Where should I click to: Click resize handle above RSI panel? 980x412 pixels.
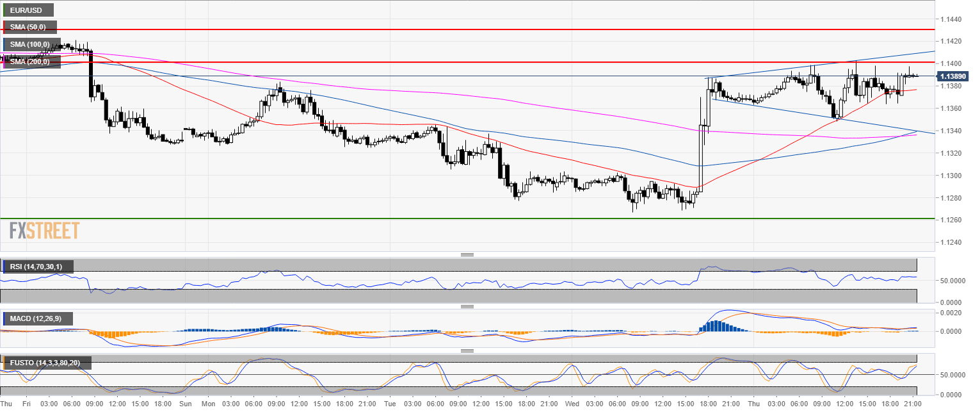[467, 254]
